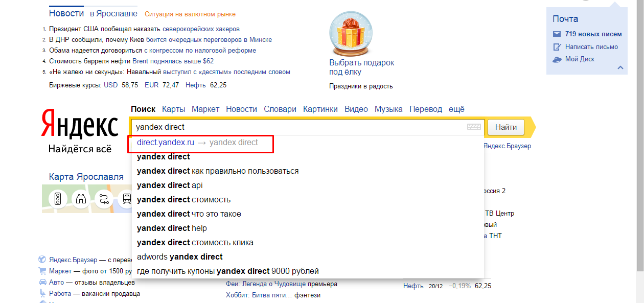Select suggestion "yandex direct стоимость"
Viewport: 644px width, 303px height.
point(308,199)
